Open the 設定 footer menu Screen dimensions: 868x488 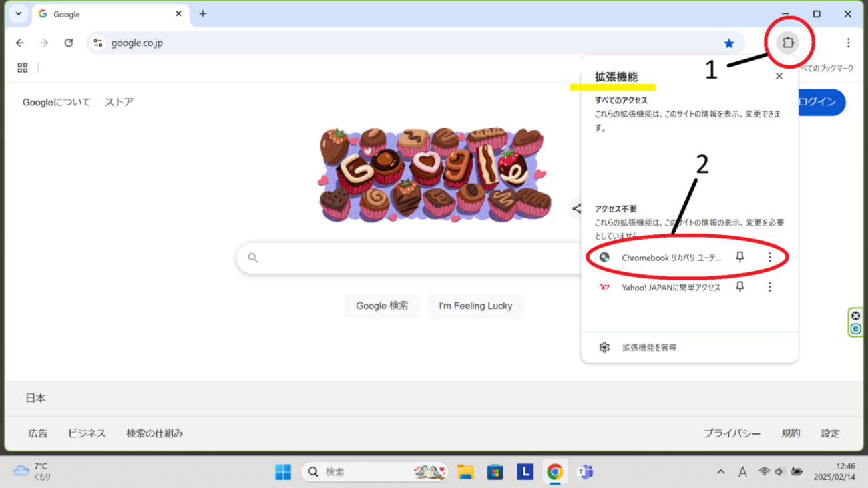pyautogui.click(x=830, y=433)
